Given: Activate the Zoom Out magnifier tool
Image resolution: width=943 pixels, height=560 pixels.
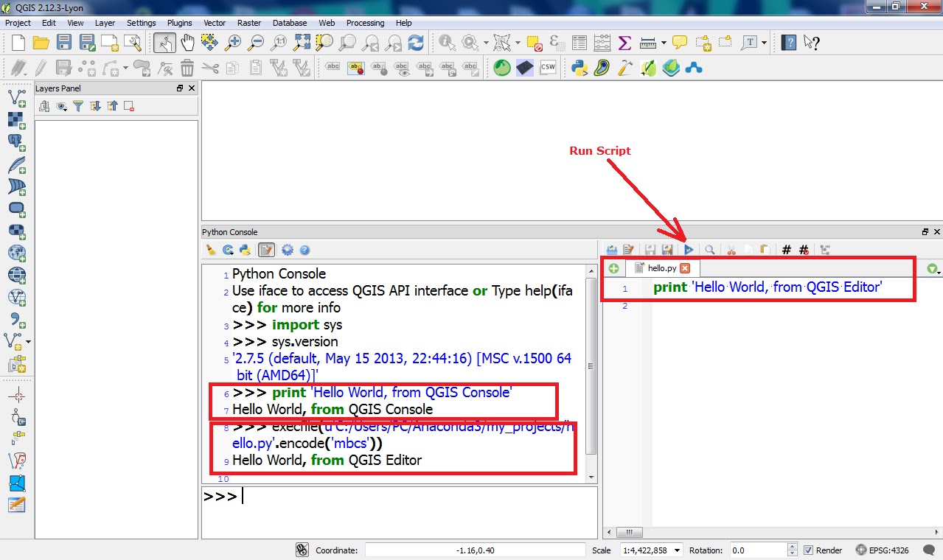Looking at the screenshot, I should [x=256, y=42].
